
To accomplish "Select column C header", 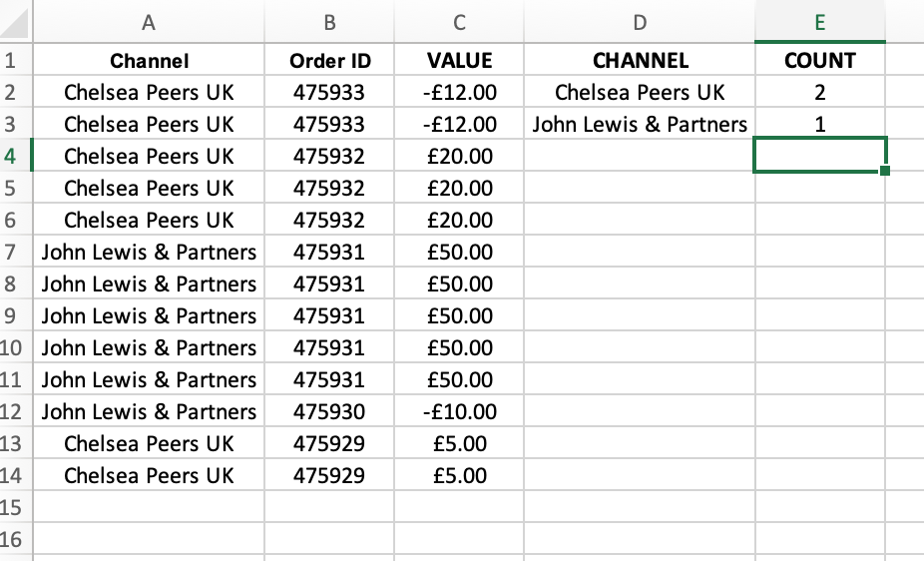I will coord(459,22).
